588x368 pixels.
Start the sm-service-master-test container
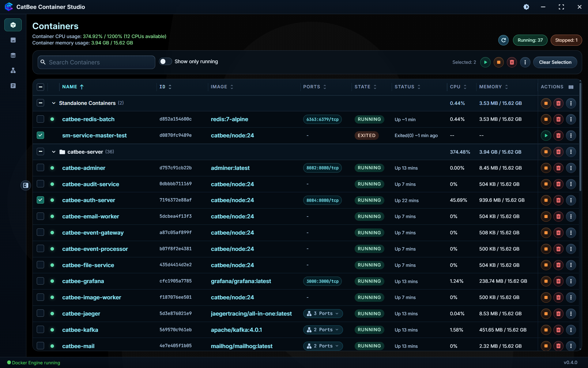[x=546, y=136]
